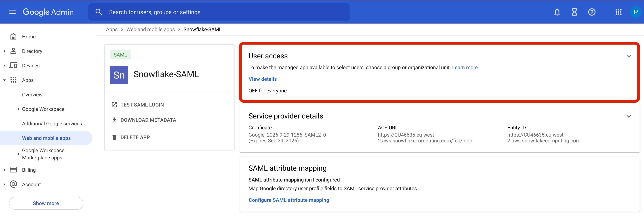Expand the Service provider details panel

(x=629, y=116)
